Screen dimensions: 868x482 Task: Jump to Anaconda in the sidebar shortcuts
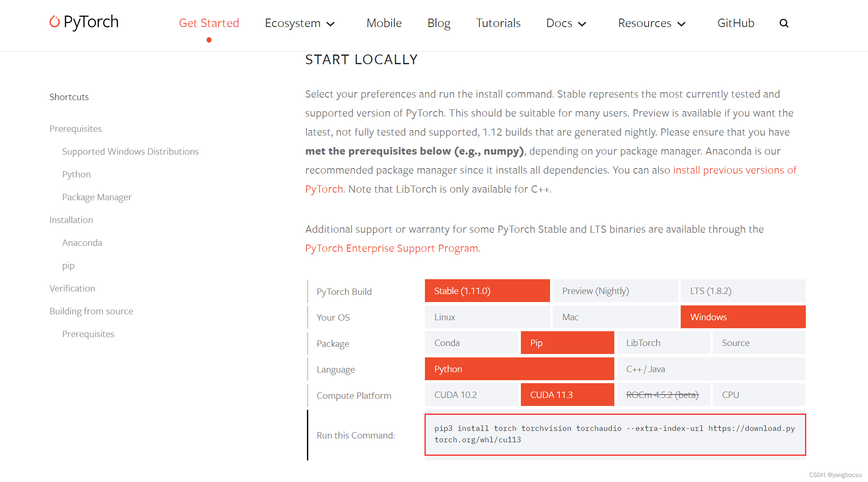[82, 243]
